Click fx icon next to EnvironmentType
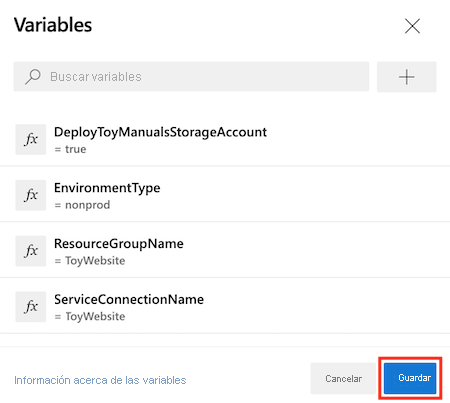The height and width of the screenshot is (403, 450). point(31,195)
